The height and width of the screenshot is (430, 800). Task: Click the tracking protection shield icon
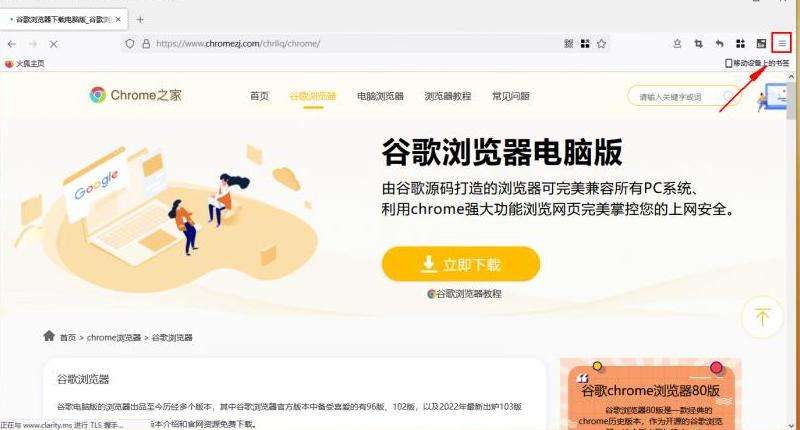(x=130, y=44)
